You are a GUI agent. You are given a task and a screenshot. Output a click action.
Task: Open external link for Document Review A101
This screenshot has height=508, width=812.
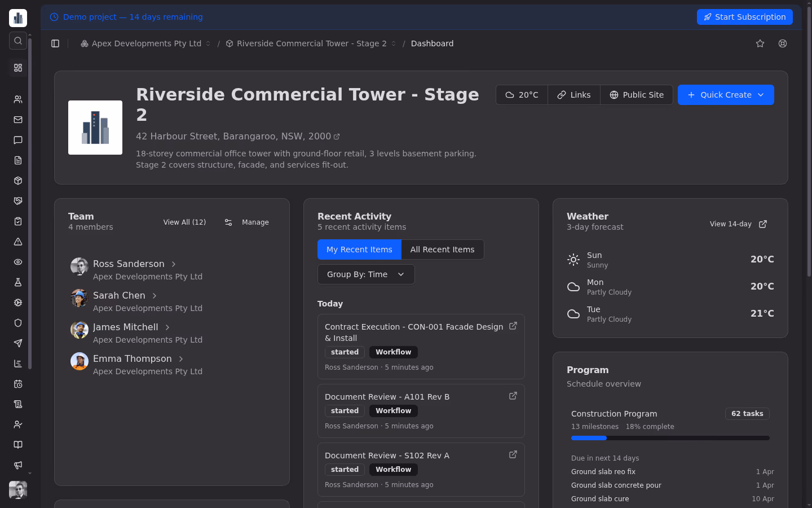[x=513, y=396]
